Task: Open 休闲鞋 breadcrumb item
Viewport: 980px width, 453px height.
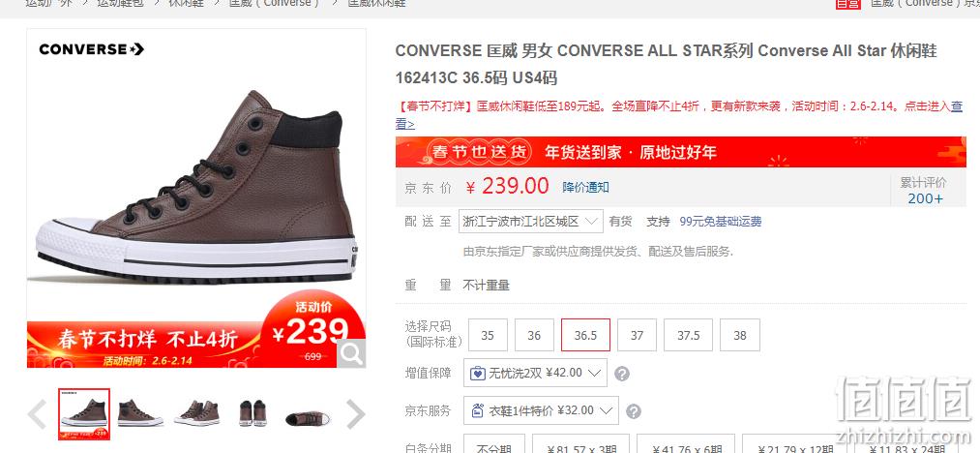Action: 186,3
